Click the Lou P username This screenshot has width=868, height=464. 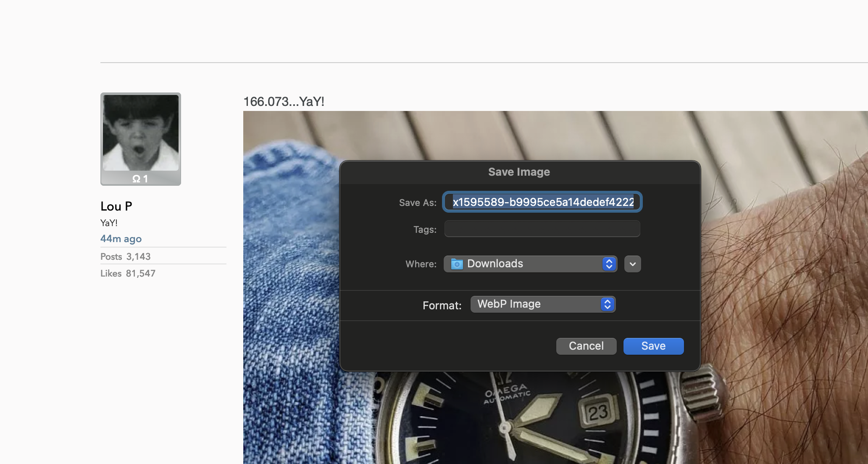coord(116,206)
